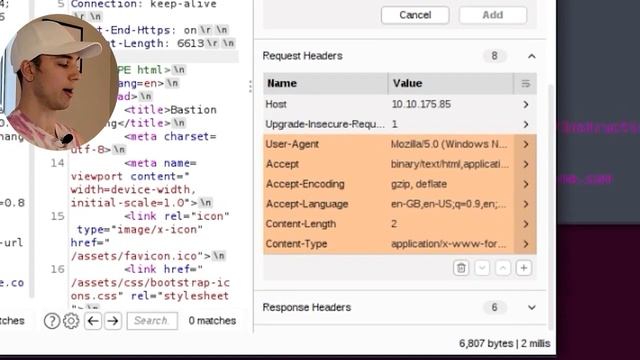Select the Accept header name cell

click(x=282, y=164)
